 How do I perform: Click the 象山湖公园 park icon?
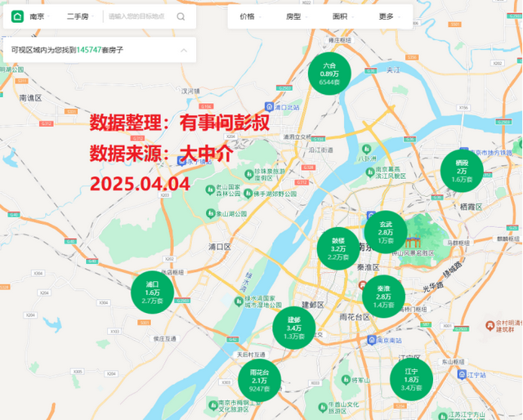210,213
